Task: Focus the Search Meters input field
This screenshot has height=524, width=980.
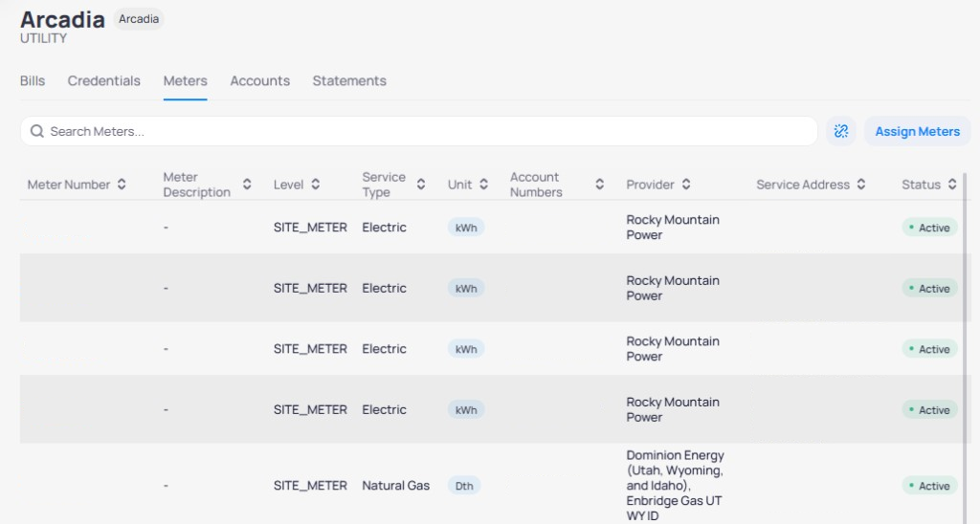Action: (419, 131)
